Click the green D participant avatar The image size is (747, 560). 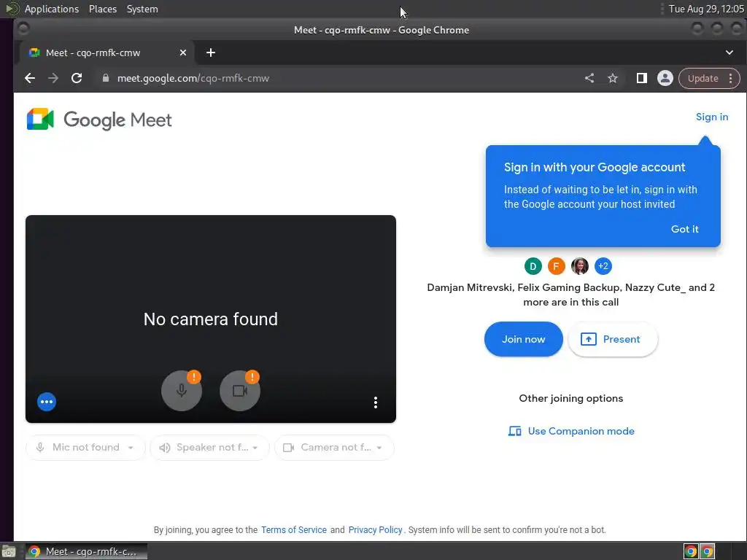coord(533,266)
